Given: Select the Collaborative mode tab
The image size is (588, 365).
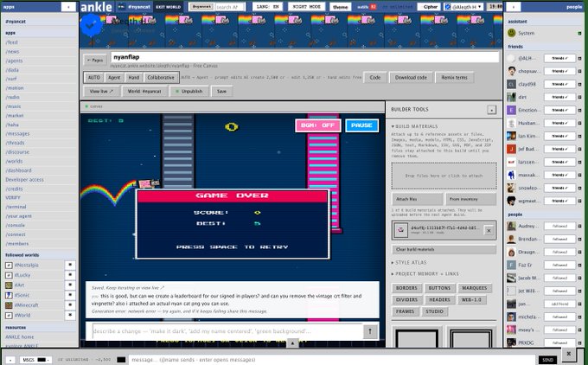Looking at the screenshot, I should (x=161, y=78).
